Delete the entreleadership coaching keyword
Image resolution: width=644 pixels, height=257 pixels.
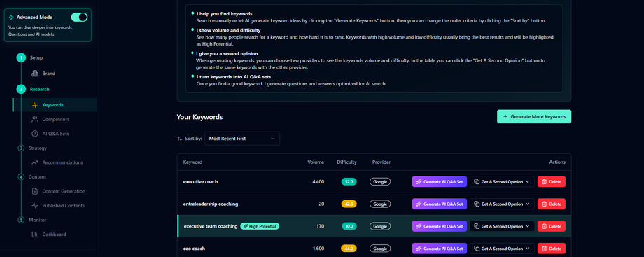pos(551,204)
